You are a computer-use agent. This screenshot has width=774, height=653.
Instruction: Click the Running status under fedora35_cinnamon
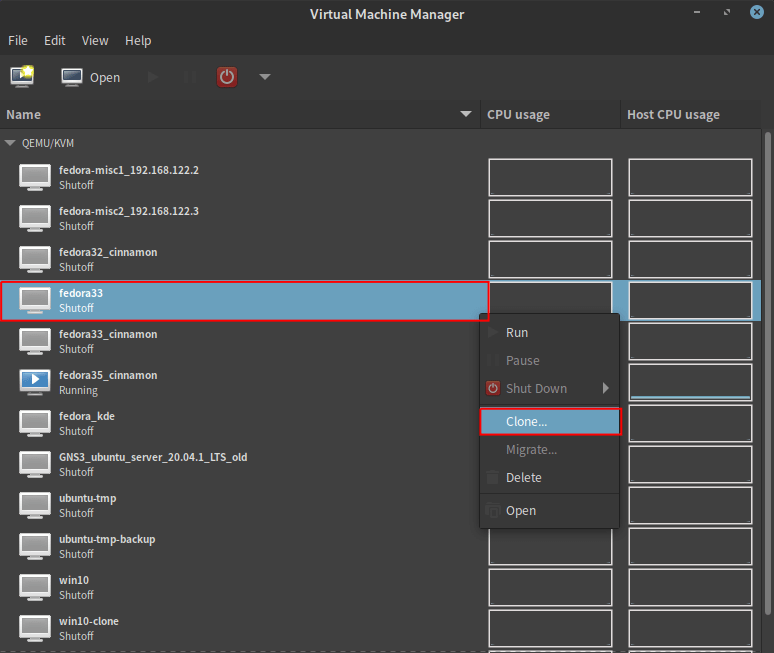coord(78,390)
